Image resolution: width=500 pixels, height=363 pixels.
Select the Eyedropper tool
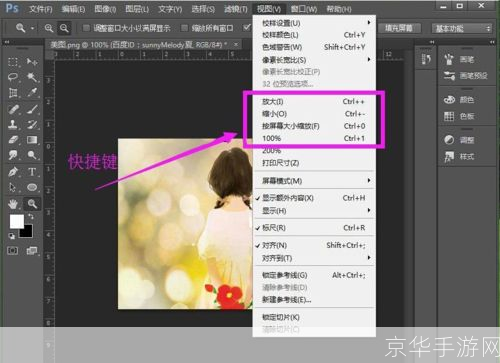click(x=32, y=93)
